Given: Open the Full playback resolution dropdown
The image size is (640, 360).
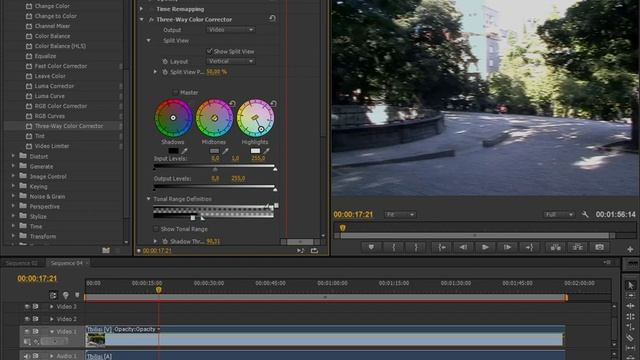Looking at the screenshot, I should 559,214.
